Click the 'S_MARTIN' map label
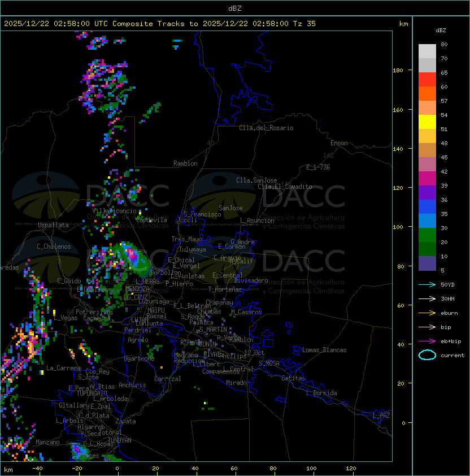This screenshot has width=470, height=476. (x=213, y=330)
